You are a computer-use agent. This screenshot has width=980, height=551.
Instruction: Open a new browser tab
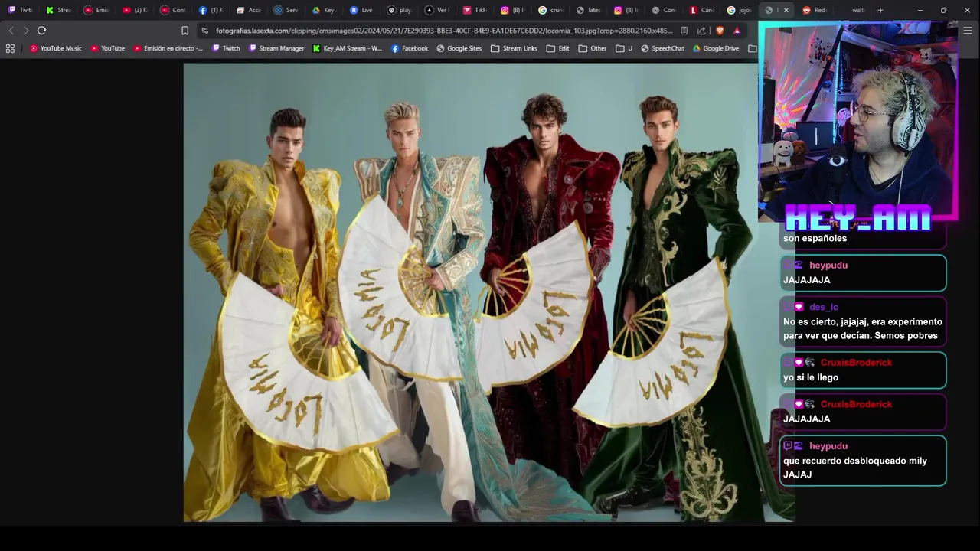coord(880,10)
